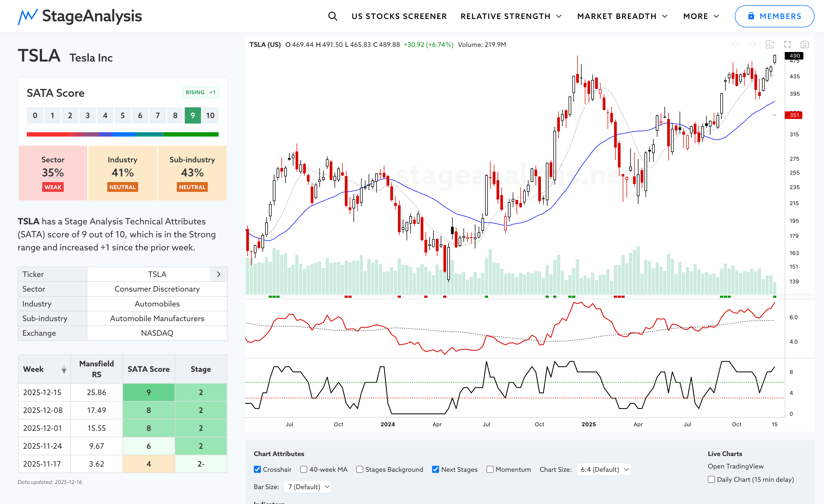Click SATA score box number 9

pos(193,115)
